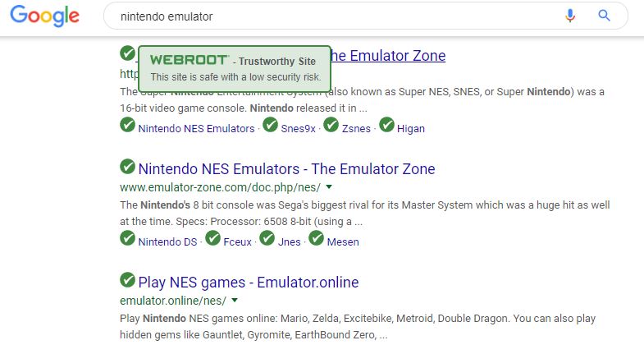Image resolution: width=644 pixels, height=354 pixels.
Task: Open the Mesen sitelink
Action: point(343,241)
